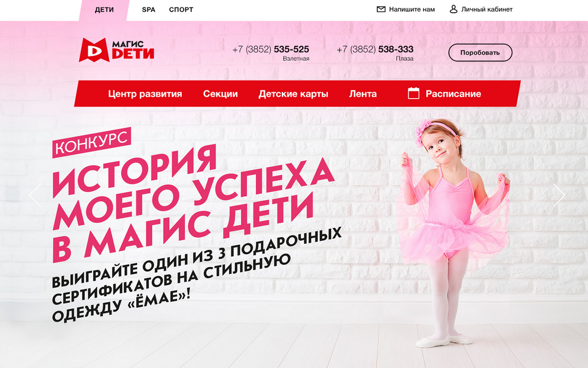Click the Напишите нам link
Viewport: 588px width, 368px height.
point(412,9)
